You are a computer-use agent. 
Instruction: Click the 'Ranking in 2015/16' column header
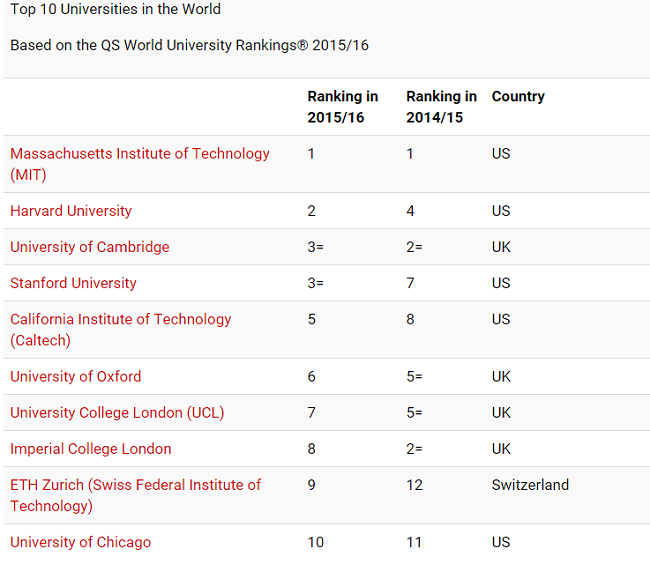[342, 107]
